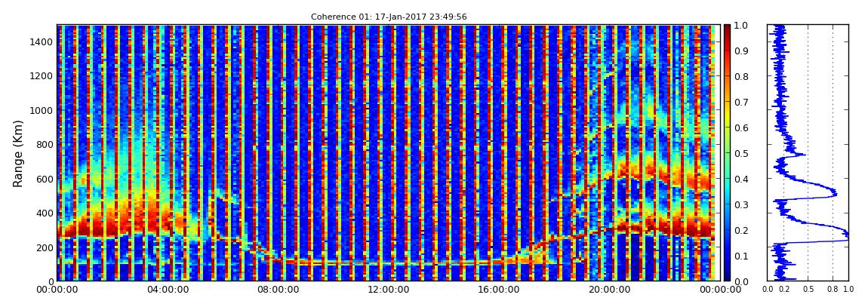Click the 400 range axis tick label

coord(45,213)
